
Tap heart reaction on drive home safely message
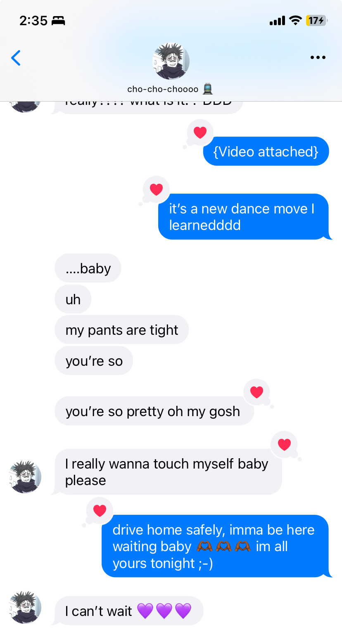click(x=100, y=511)
